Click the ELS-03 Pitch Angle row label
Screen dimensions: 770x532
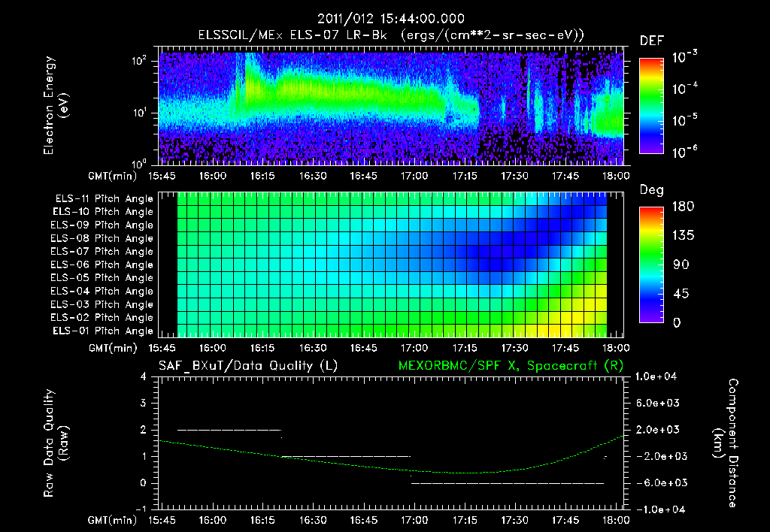pyautogui.click(x=102, y=304)
